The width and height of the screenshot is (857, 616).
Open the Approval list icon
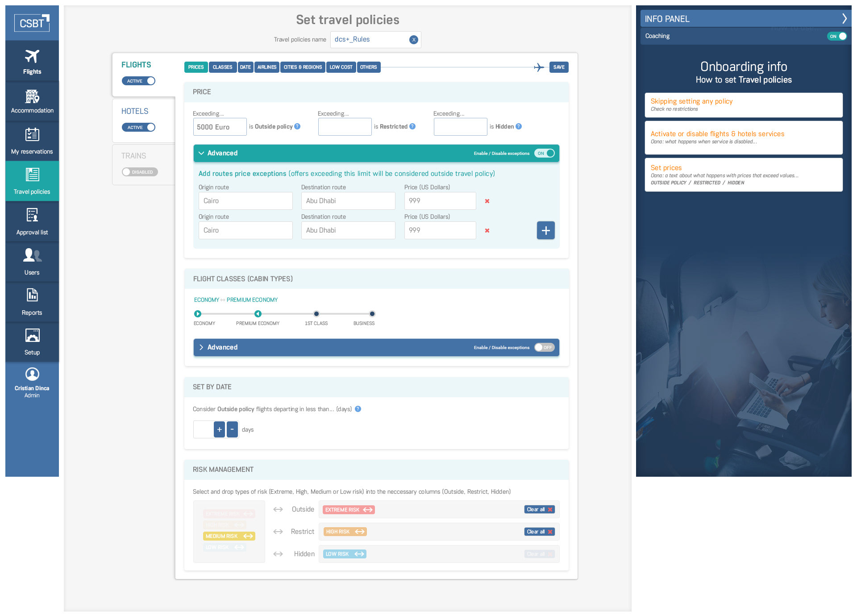32,216
